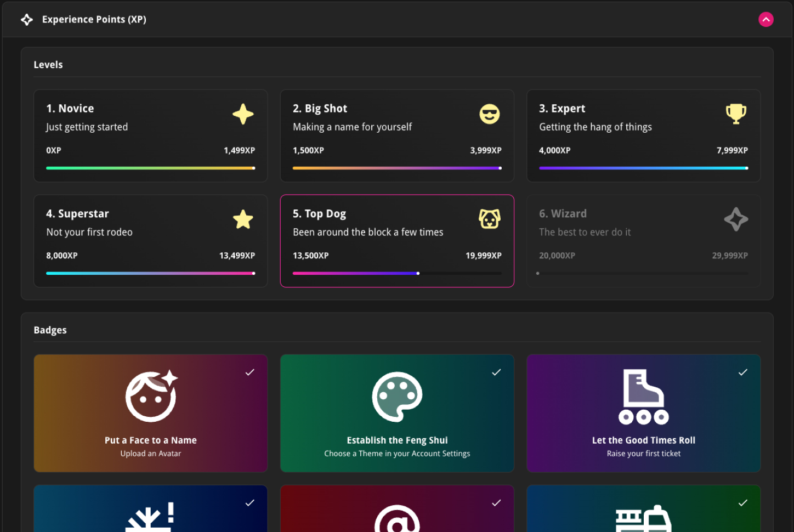Click the 13,499XP value in Superstar card
The height and width of the screenshot is (532, 794).
[x=237, y=256]
